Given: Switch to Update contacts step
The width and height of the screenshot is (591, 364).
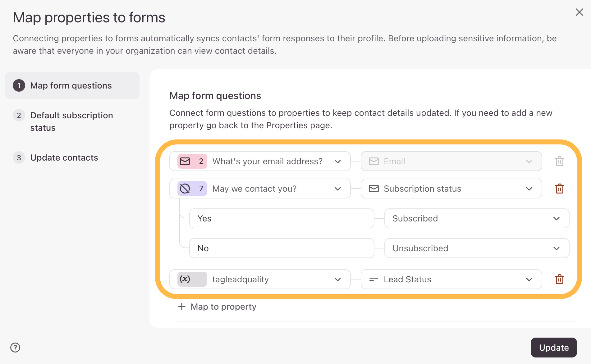Looking at the screenshot, I should [64, 157].
